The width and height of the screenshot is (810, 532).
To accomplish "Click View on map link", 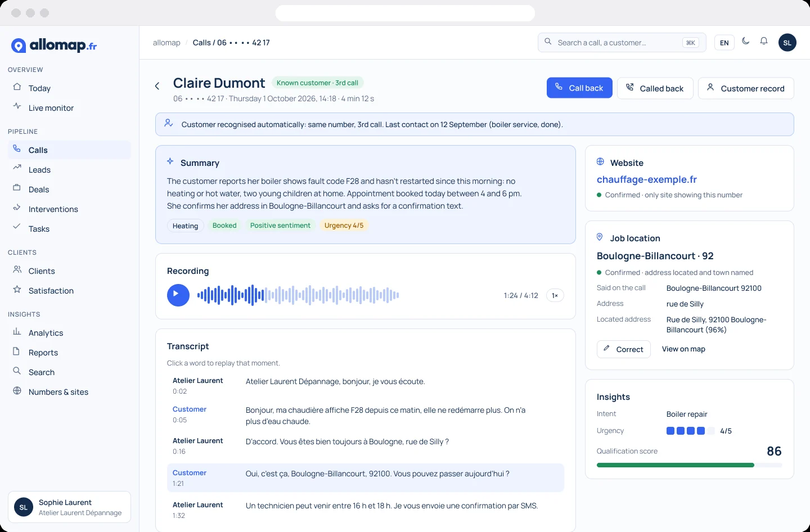I will 683,349.
